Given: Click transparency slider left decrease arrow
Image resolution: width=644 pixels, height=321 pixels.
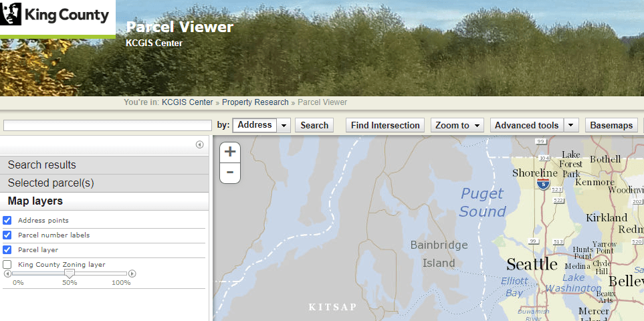Looking at the screenshot, I should pos(7,274).
